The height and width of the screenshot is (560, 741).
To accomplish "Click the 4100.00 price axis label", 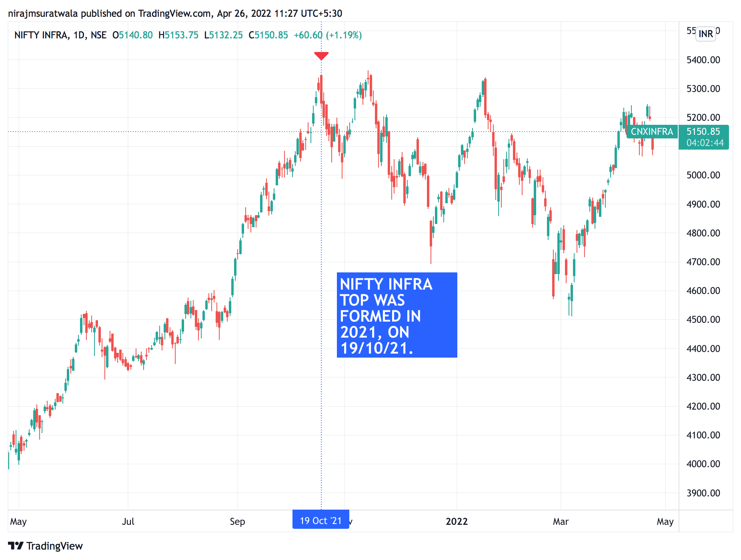I will [x=703, y=435].
